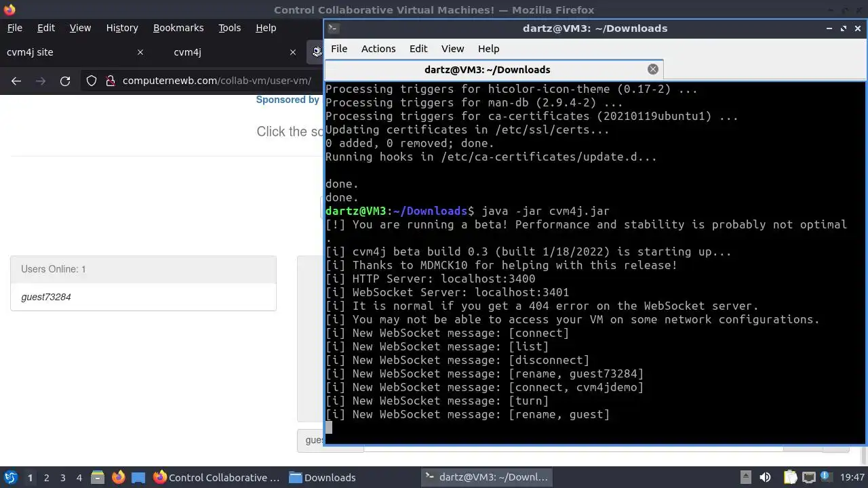Screen dimensions: 868x488
Task: Go back in Firefox
Action: pyautogui.click(x=16, y=81)
